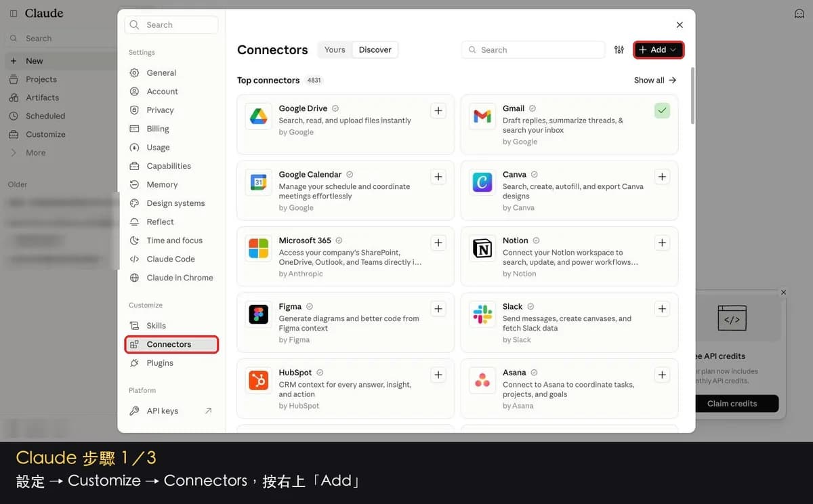813x504 pixels.
Task: Open the Google Calendar logo icon
Action: tap(258, 182)
